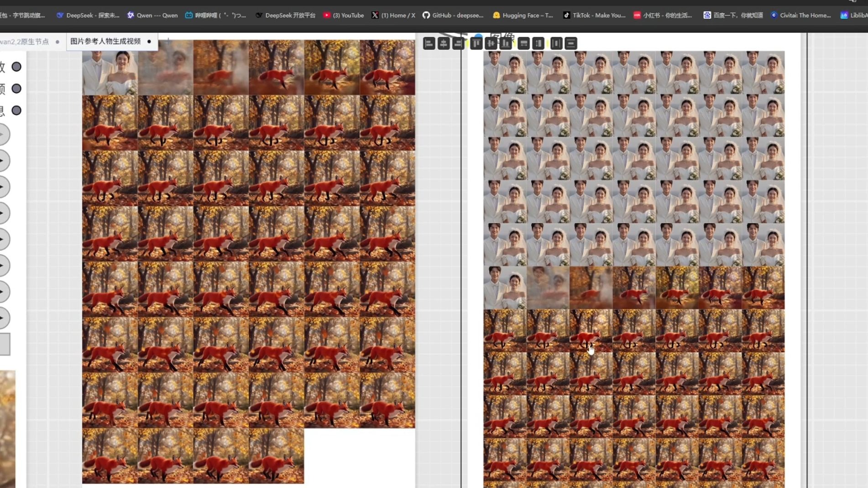Image resolution: width=868 pixels, height=488 pixels.
Task: Select blurred transition frame in left preview grid
Action: click(x=165, y=68)
